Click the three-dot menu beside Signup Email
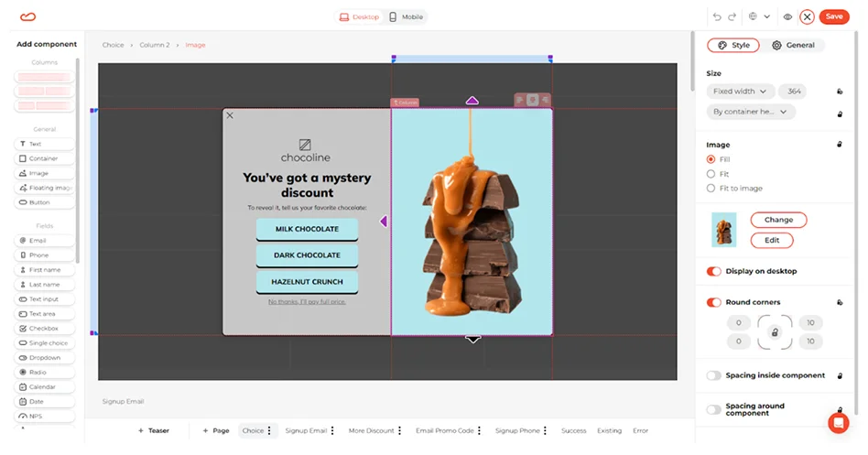The image size is (868, 455). (332, 430)
